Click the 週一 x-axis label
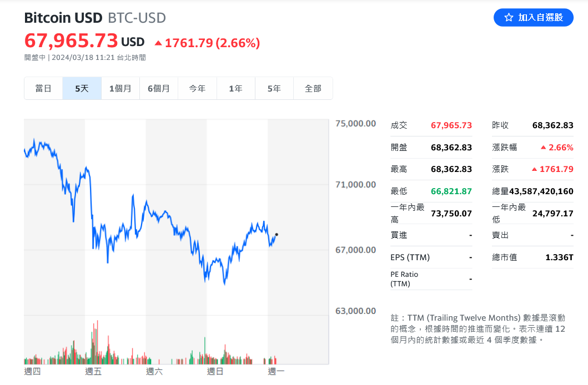Viewport: 588px width, 385px height. pos(276,372)
